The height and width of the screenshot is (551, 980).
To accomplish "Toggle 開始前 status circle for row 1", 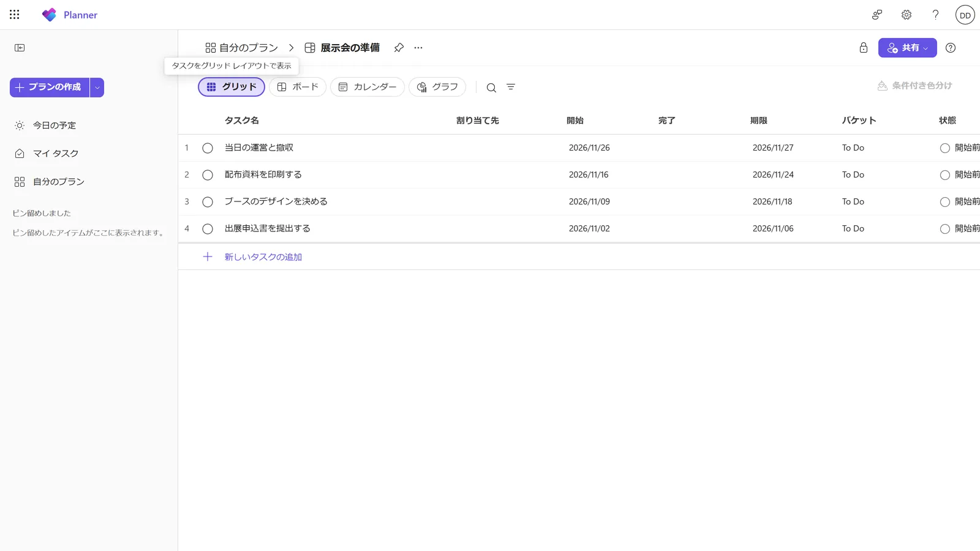I will [x=945, y=148].
